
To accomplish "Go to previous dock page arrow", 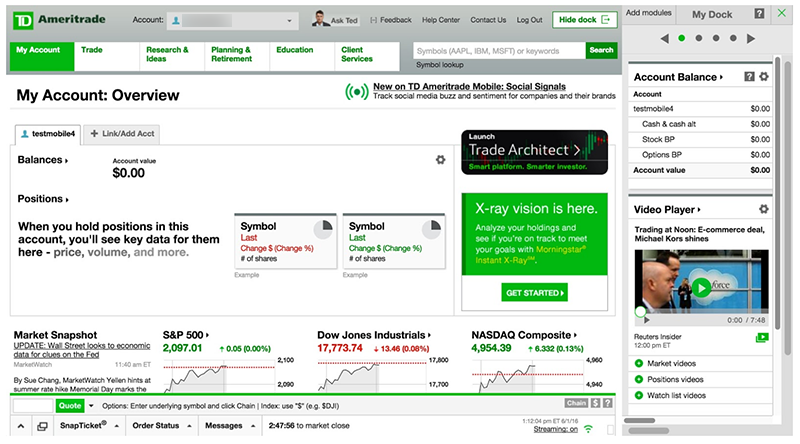I will pos(664,38).
